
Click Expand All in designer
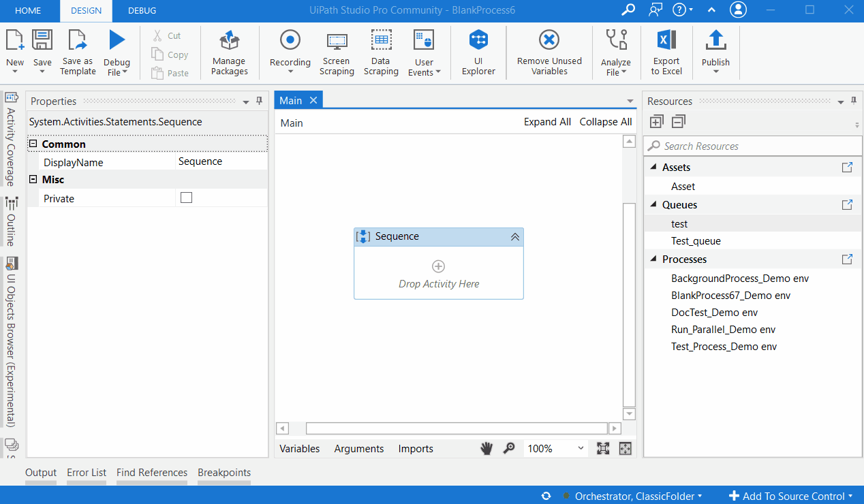[x=547, y=122]
